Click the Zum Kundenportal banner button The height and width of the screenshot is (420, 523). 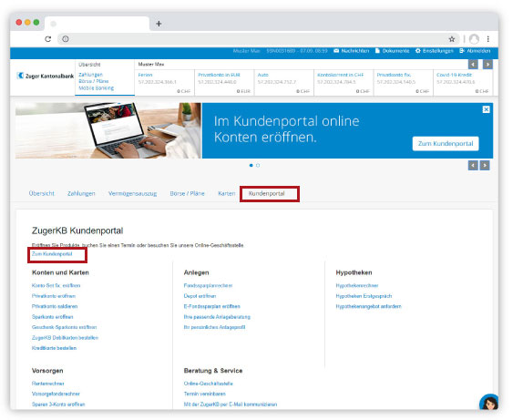[x=446, y=143]
